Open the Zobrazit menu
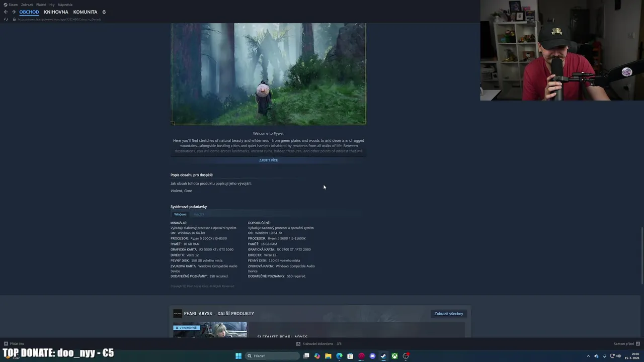 click(27, 5)
